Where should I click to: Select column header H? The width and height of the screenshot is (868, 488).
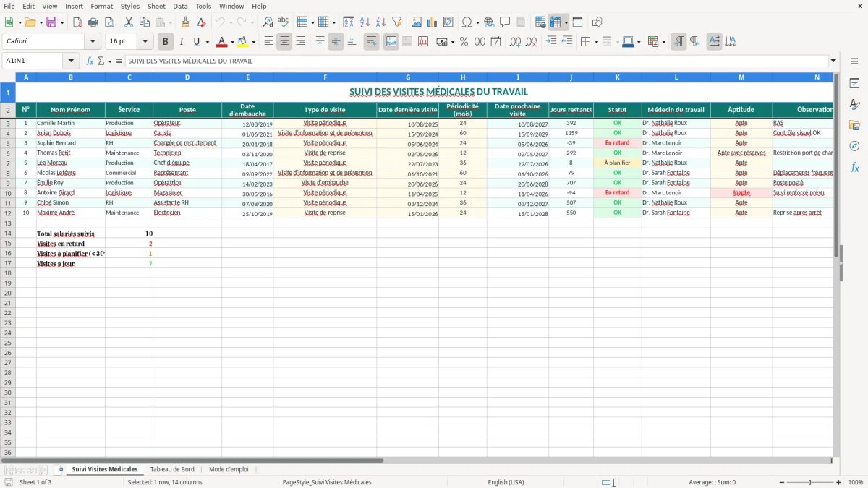(463, 77)
